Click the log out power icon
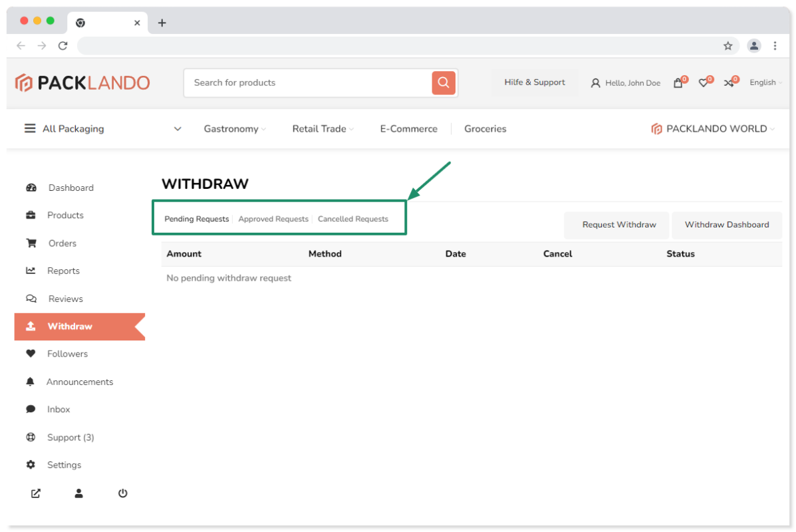This screenshot has width=796, height=532. [x=123, y=493]
